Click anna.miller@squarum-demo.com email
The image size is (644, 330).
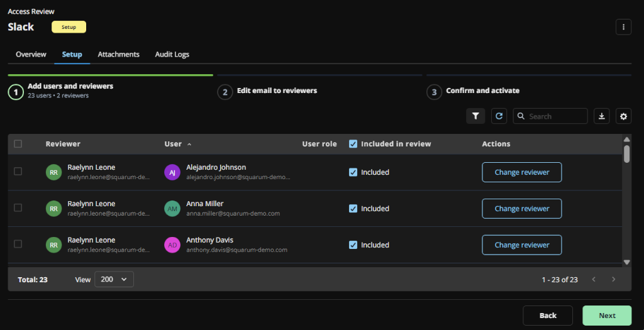tap(233, 214)
